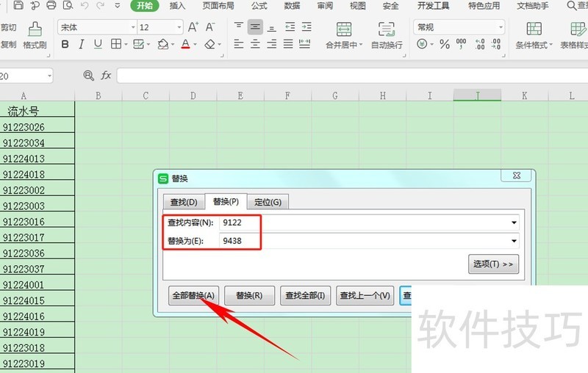
Task: Expand font color dropdown arrow
Action: 195,45
